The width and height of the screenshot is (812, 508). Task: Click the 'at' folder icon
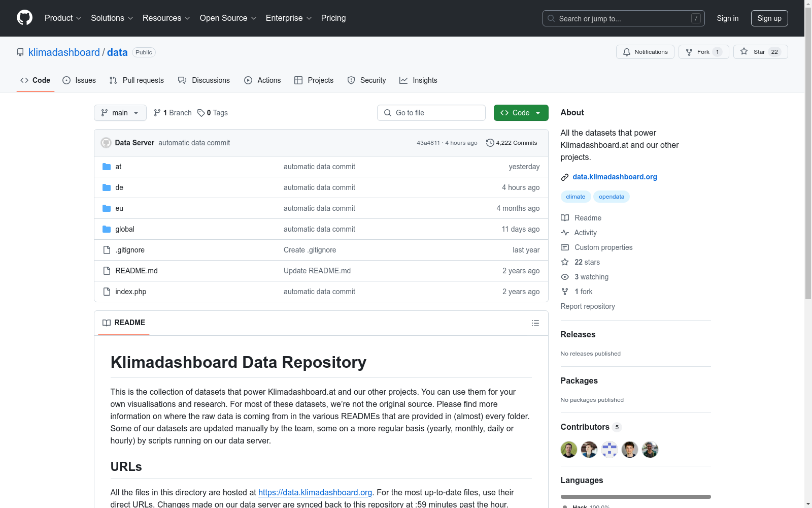pyautogui.click(x=107, y=167)
